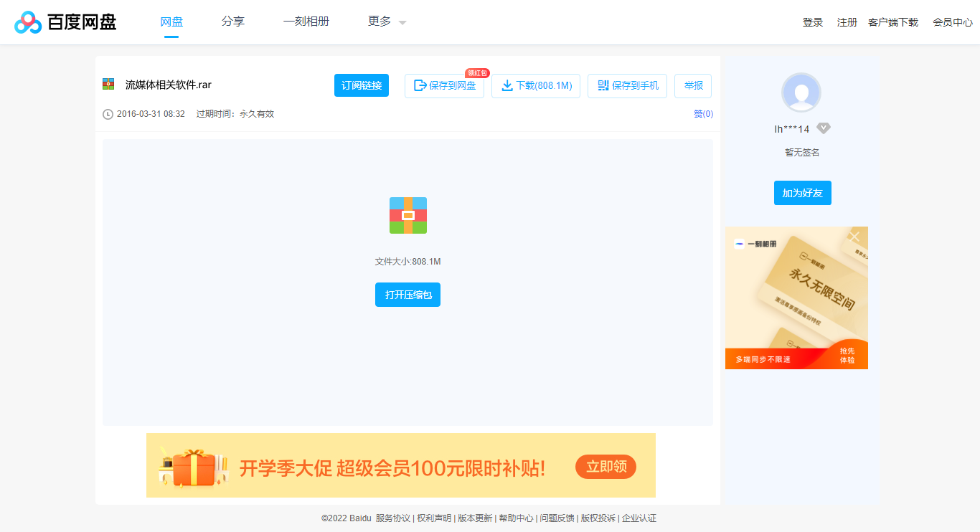Viewport: 980px width, 532px height.
Task: Click the 加为好友 button
Action: [802, 192]
